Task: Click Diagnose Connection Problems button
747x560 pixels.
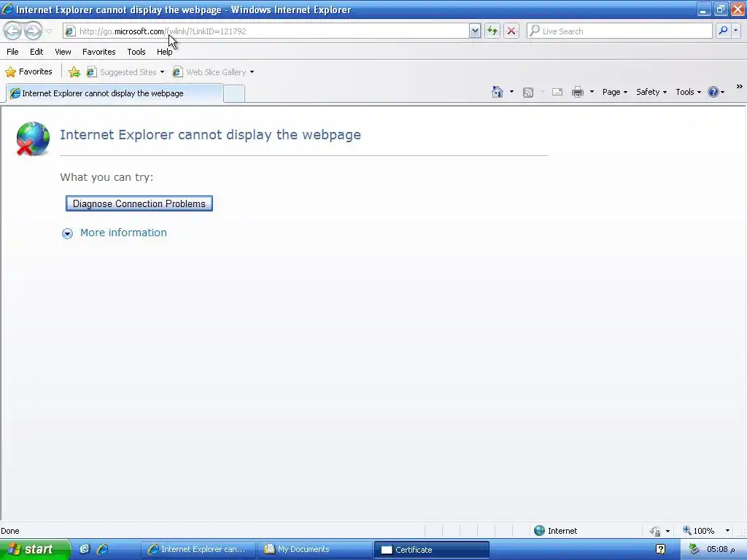Action: point(139,203)
